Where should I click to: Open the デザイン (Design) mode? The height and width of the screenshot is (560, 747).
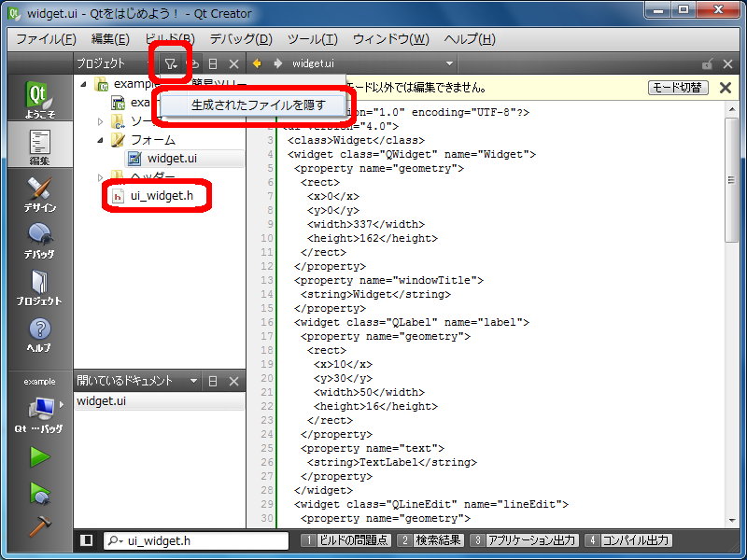(38, 195)
